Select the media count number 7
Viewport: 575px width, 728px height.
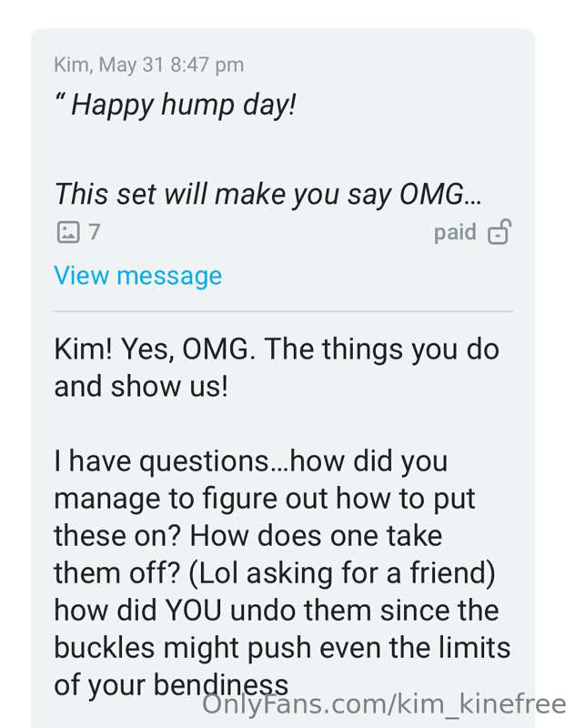[x=95, y=232]
